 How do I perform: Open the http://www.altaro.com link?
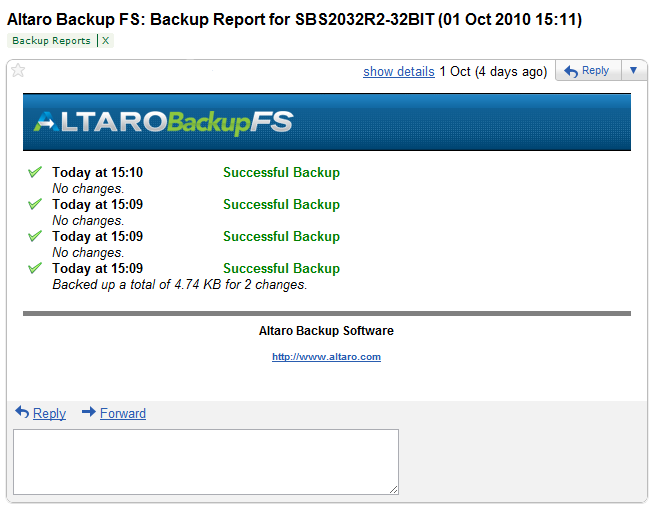(x=326, y=357)
